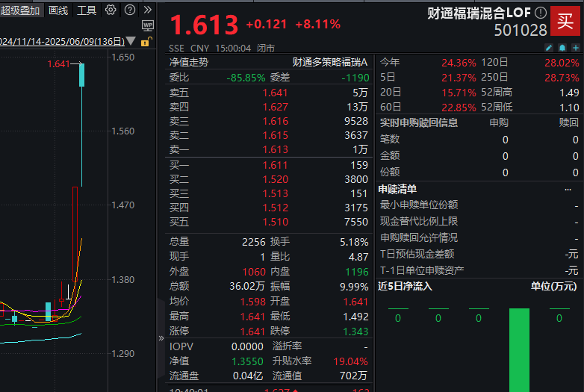Click the date range 2024/11/14-2025/06/09 text

(62, 41)
